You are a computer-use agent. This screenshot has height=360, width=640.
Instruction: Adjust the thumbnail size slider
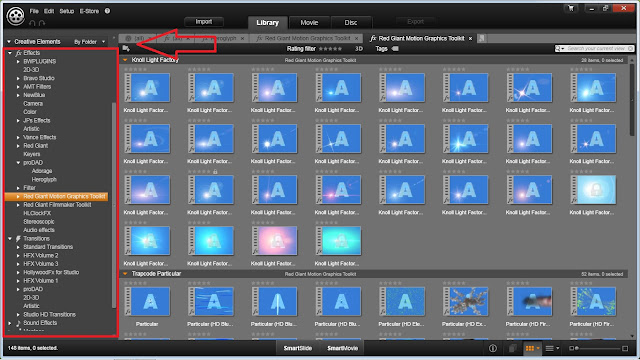tap(598, 348)
